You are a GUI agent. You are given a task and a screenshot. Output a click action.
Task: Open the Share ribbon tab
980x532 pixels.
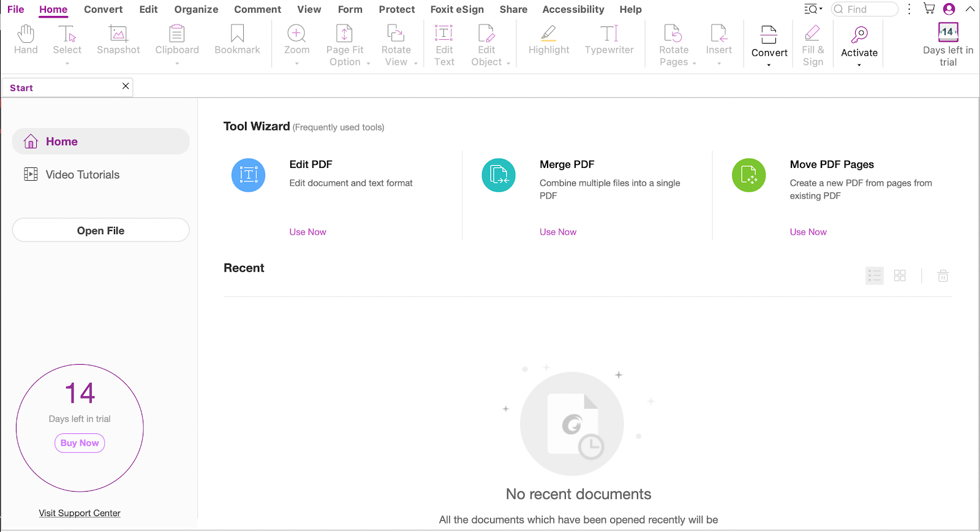tap(513, 9)
